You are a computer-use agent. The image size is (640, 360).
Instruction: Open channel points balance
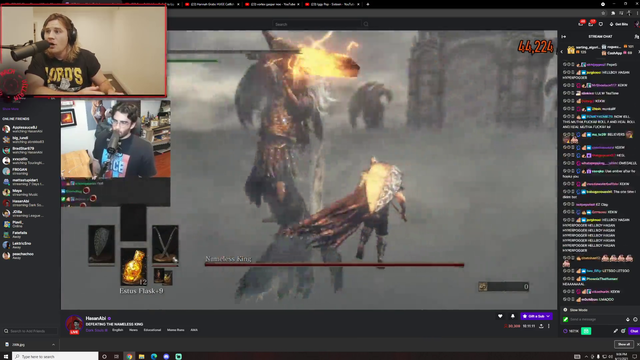(x=571, y=331)
